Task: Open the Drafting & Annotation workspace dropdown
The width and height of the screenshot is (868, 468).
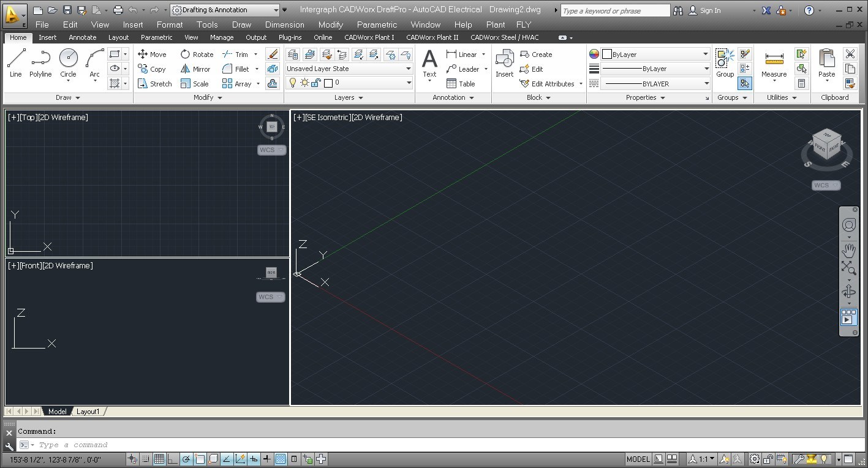Action: (x=225, y=10)
